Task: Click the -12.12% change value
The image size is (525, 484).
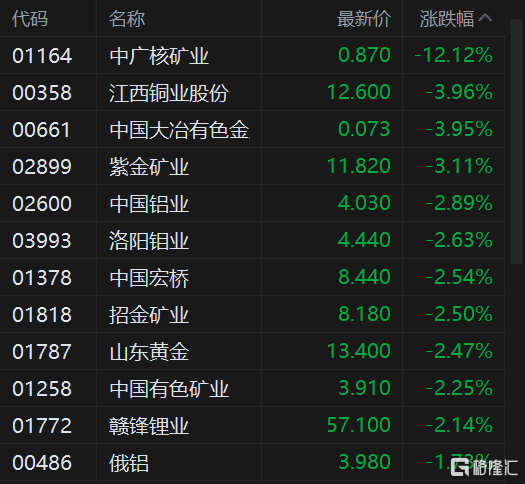Action: (x=454, y=55)
